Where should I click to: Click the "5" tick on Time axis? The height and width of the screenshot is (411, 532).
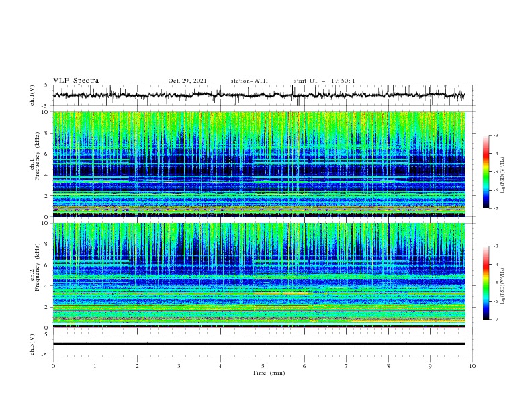point(263,366)
